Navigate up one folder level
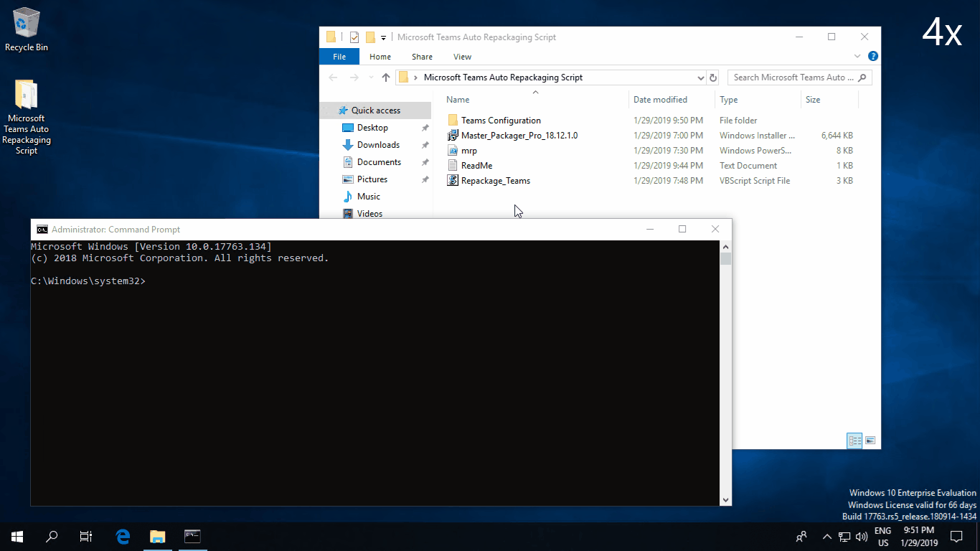This screenshot has width=980, height=551. (386, 77)
